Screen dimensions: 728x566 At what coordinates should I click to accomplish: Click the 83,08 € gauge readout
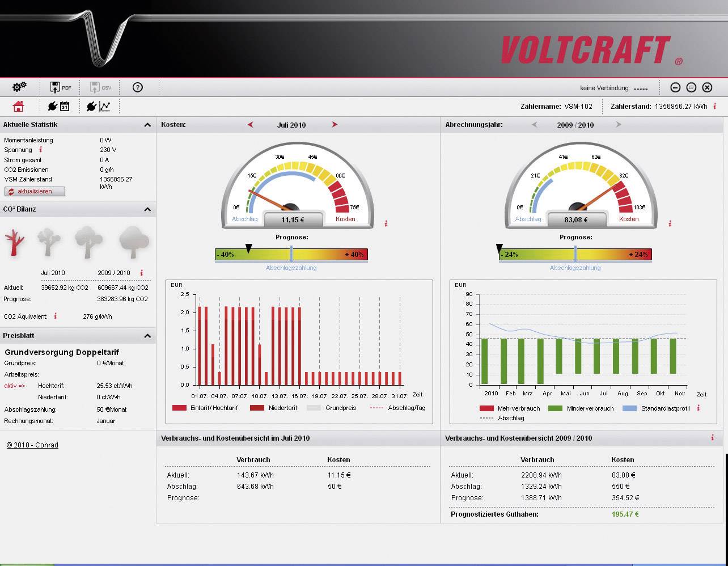tap(577, 219)
